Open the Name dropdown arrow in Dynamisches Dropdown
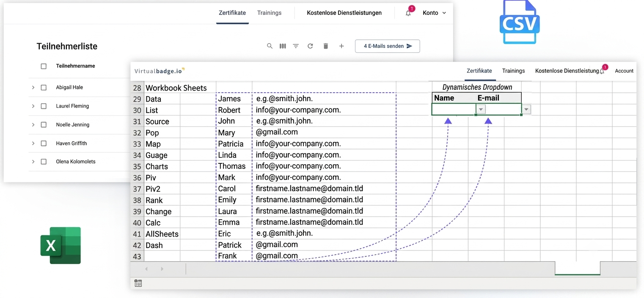 [481, 110]
